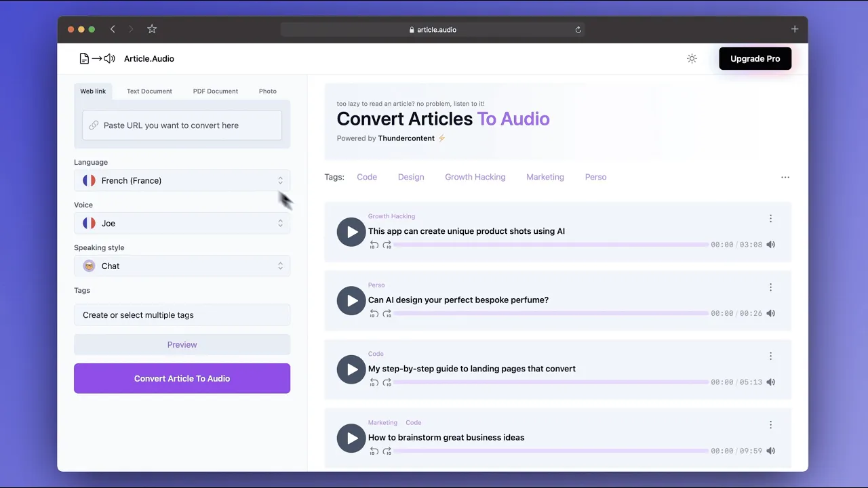Screen dimensions: 868x488
Task: Go back with browser back arrow
Action: tap(113, 29)
